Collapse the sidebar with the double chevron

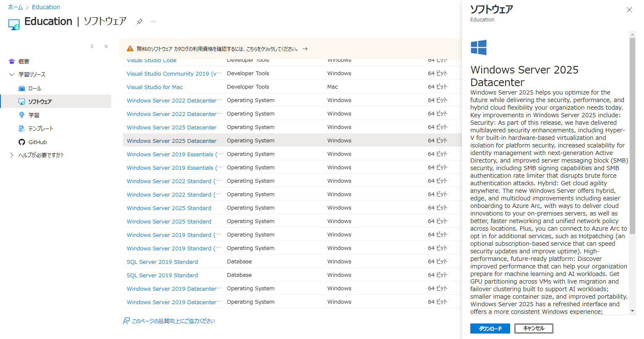point(106,46)
